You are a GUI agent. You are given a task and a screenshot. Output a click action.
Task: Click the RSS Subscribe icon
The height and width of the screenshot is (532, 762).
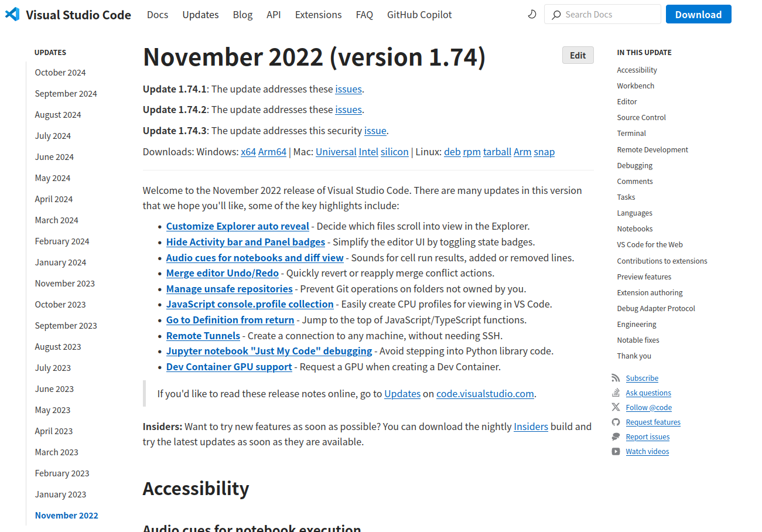point(616,378)
